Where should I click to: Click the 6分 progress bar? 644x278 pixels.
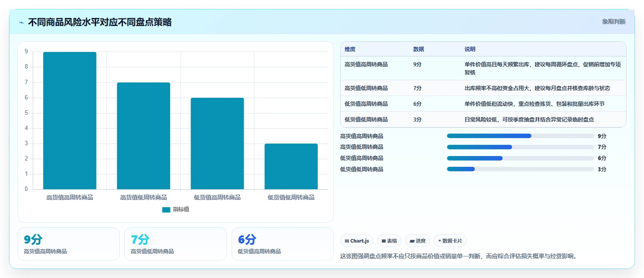tap(521, 158)
